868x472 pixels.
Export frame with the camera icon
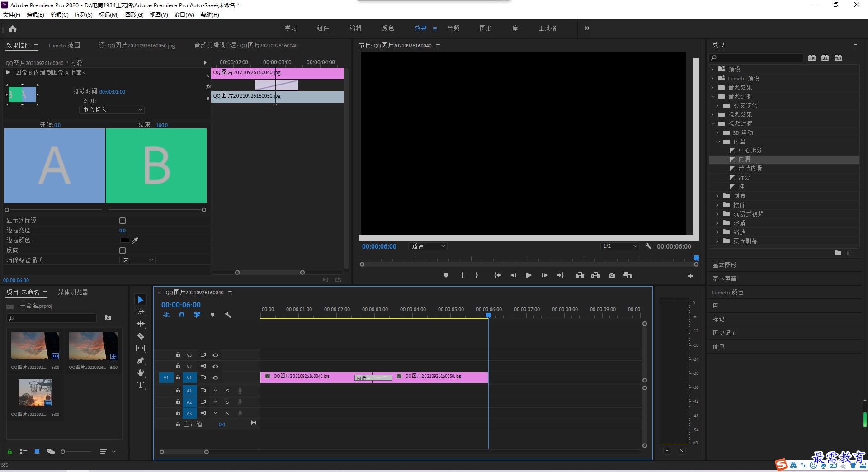tap(612, 275)
